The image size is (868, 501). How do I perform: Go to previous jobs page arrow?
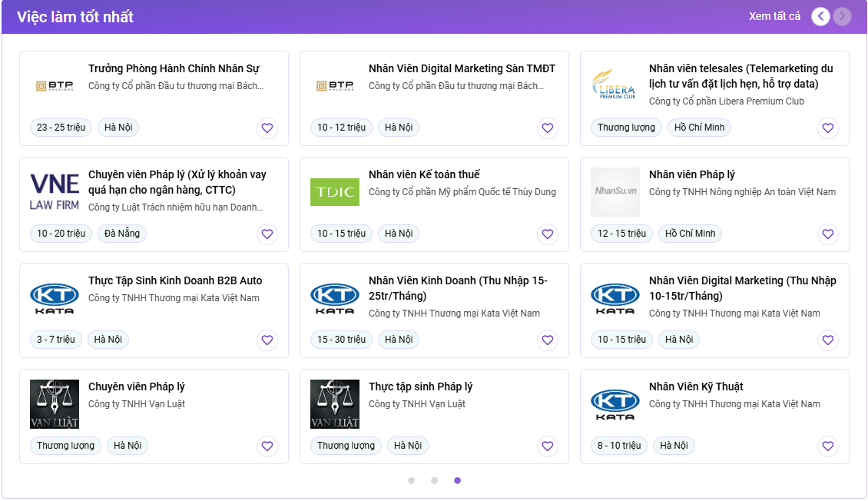click(820, 17)
